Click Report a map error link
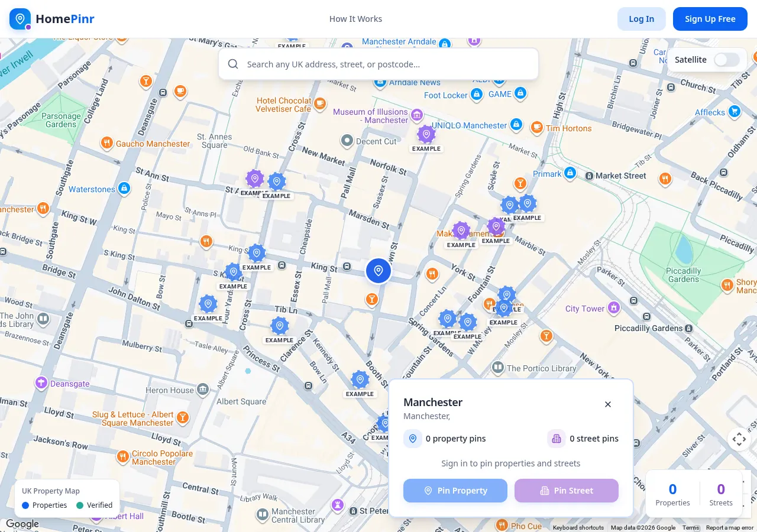757x532 pixels. click(x=730, y=528)
